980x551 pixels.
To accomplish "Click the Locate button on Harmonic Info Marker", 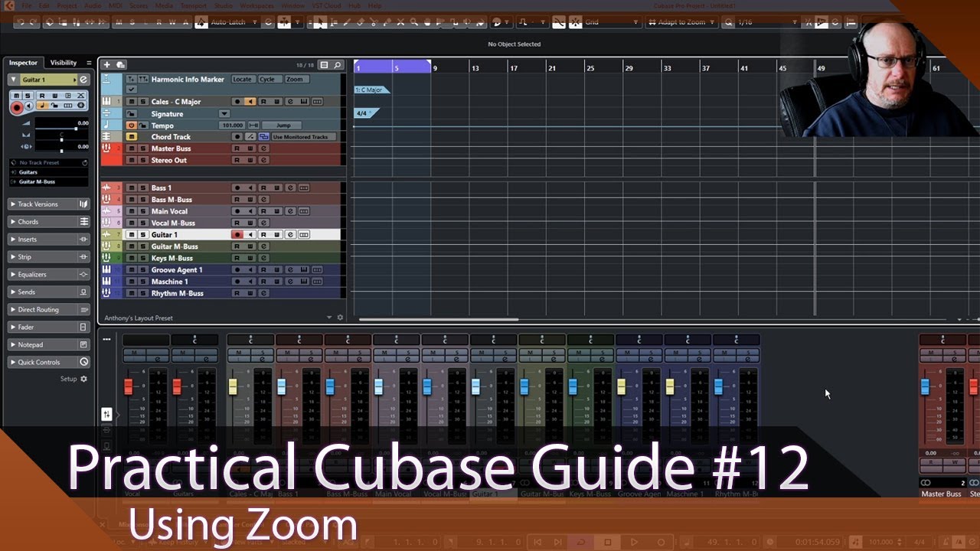I will (242, 79).
